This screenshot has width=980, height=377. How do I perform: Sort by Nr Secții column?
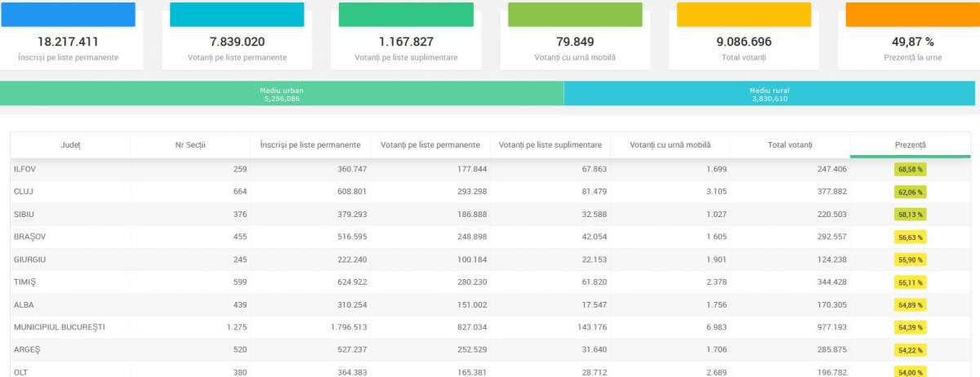[x=190, y=144]
